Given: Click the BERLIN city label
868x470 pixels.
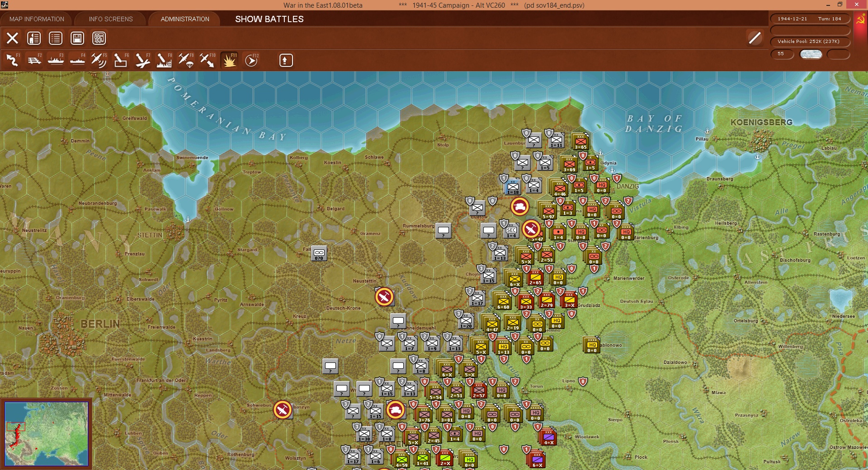Looking at the screenshot, I should point(100,324).
